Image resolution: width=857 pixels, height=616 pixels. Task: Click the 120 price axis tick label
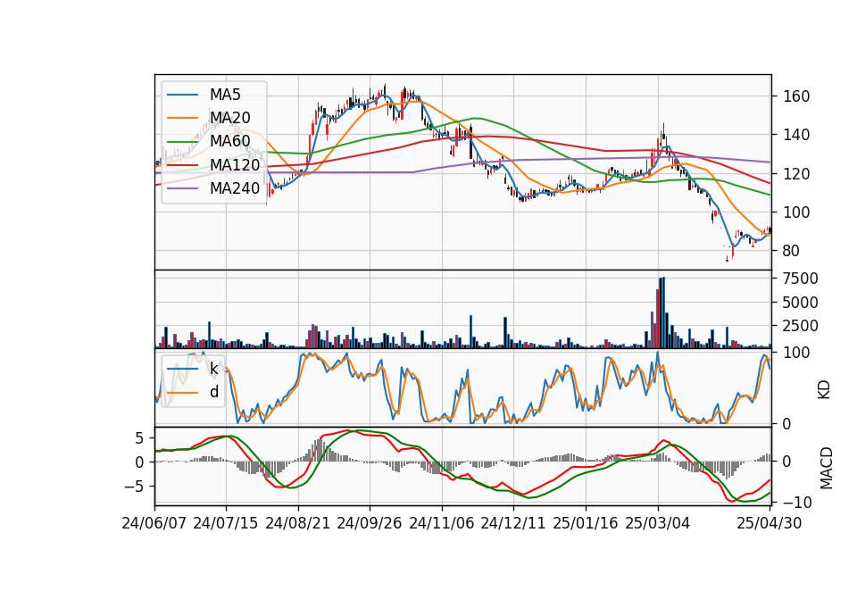(x=796, y=174)
